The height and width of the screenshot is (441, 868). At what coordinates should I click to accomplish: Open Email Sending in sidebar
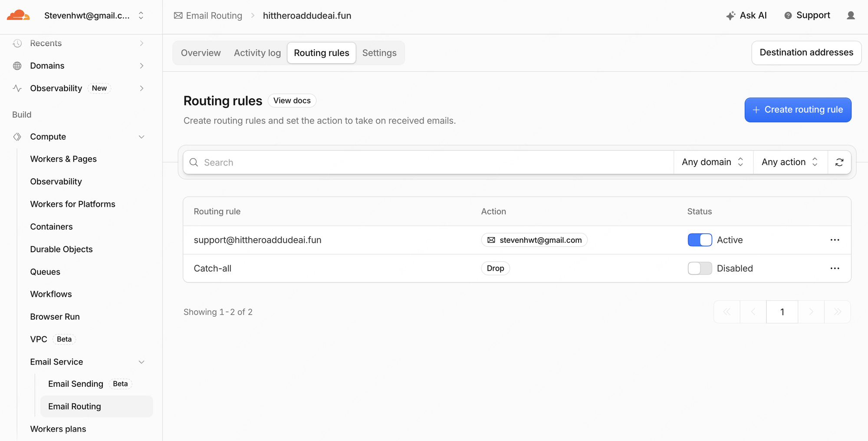point(76,384)
